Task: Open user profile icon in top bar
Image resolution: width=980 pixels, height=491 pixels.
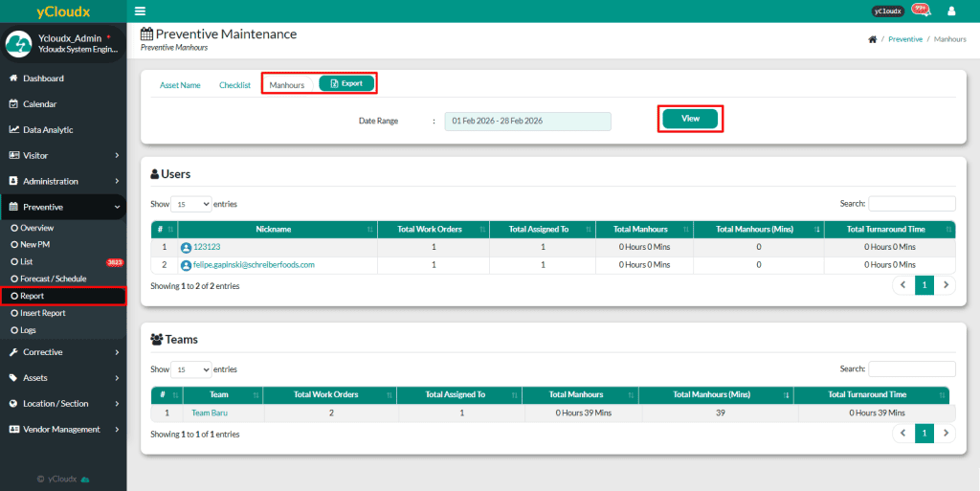Action: 951,11
